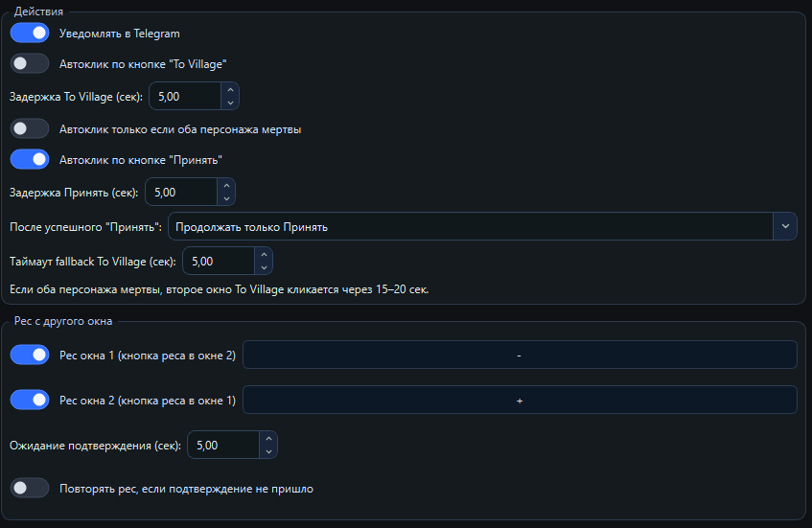812x528 pixels.
Task: Increase the "Задержка To Village" delay value
Action: pyautogui.click(x=229, y=90)
